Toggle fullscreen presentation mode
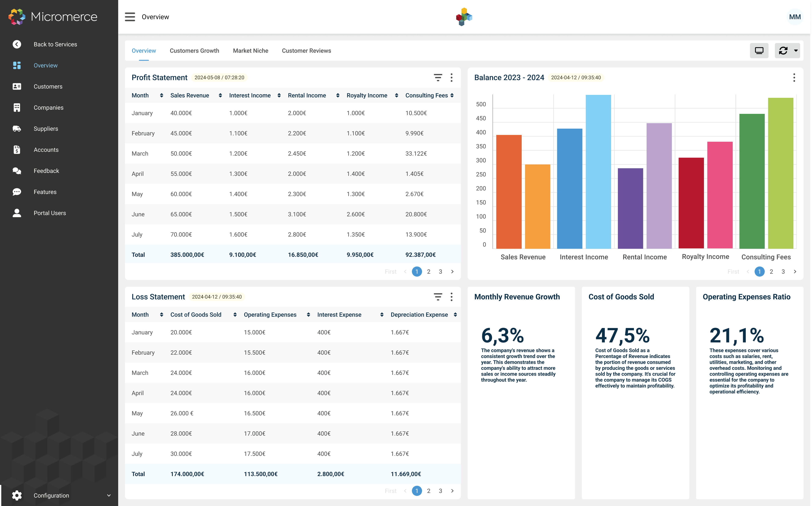 (759, 50)
